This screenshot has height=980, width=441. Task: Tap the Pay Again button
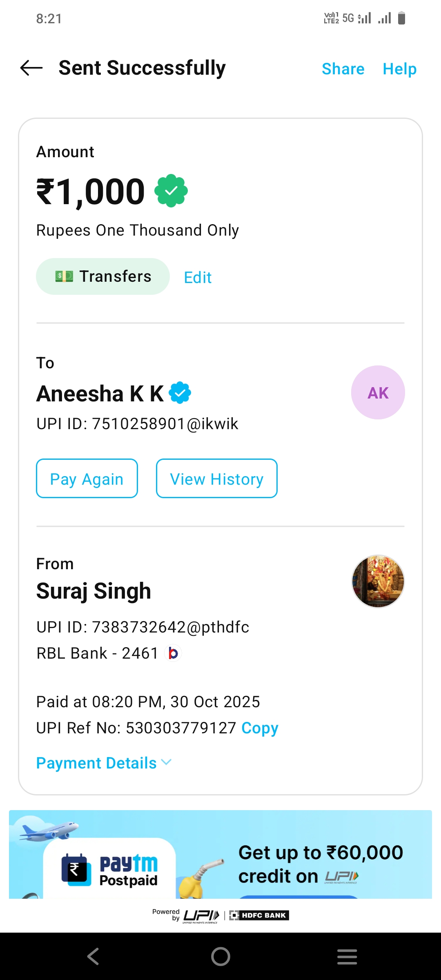[87, 479]
